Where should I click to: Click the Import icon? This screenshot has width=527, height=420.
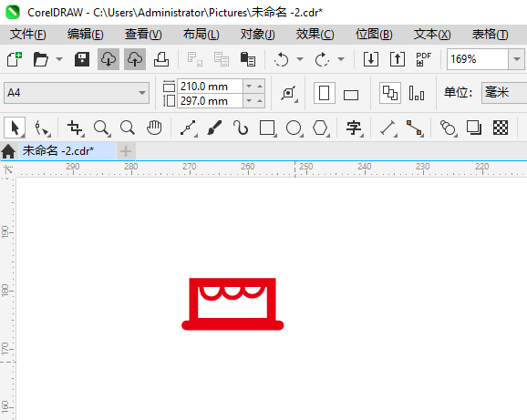(x=371, y=59)
